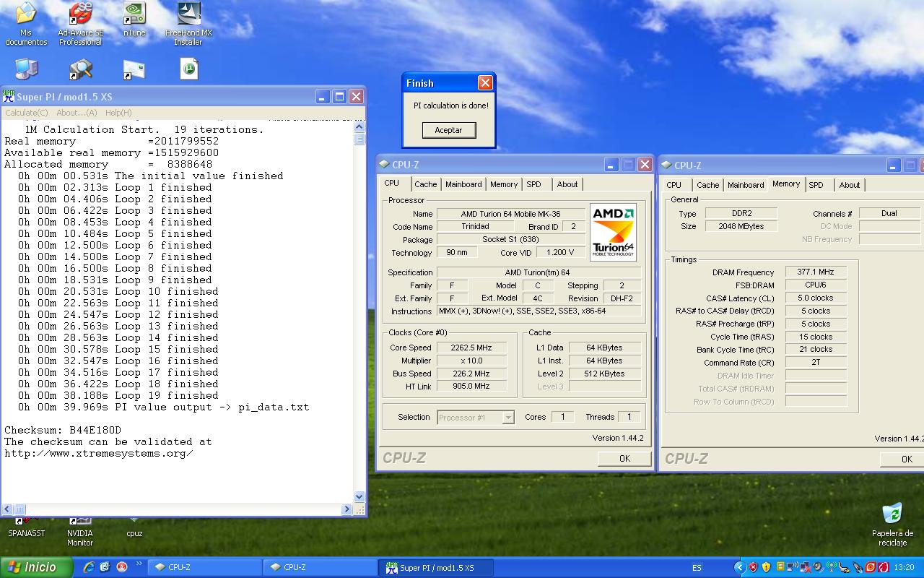Click the red shield tray icon

[x=753, y=567]
